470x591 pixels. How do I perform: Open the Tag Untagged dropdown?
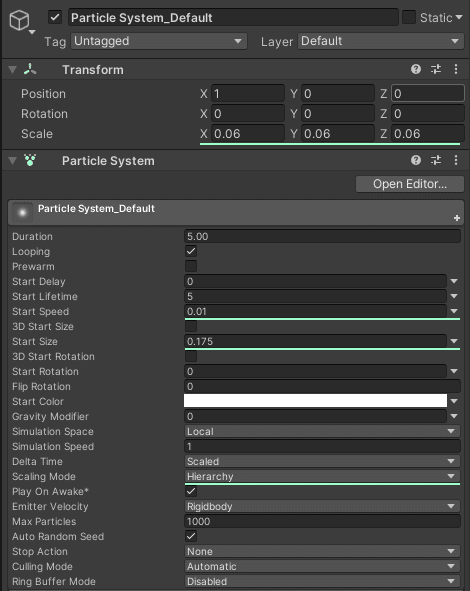(159, 41)
